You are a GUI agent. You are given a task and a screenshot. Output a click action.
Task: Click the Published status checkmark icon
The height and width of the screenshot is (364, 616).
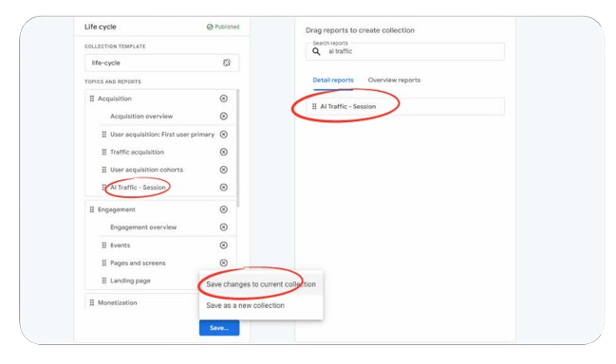(x=210, y=27)
